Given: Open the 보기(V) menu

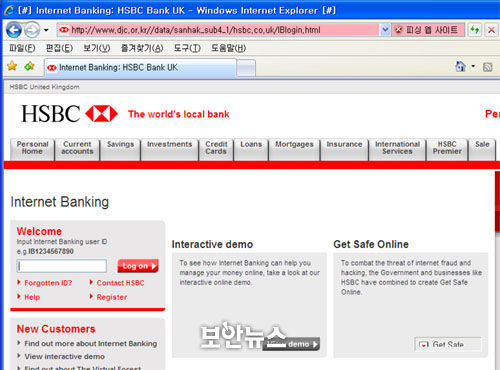Looking at the screenshot, I should pyautogui.click(x=97, y=48).
